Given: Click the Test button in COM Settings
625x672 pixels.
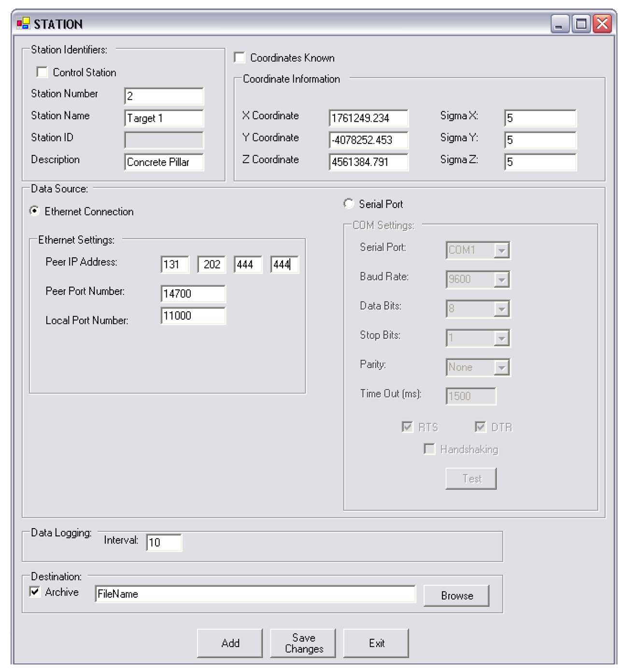Looking at the screenshot, I should [x=471, y=478].
